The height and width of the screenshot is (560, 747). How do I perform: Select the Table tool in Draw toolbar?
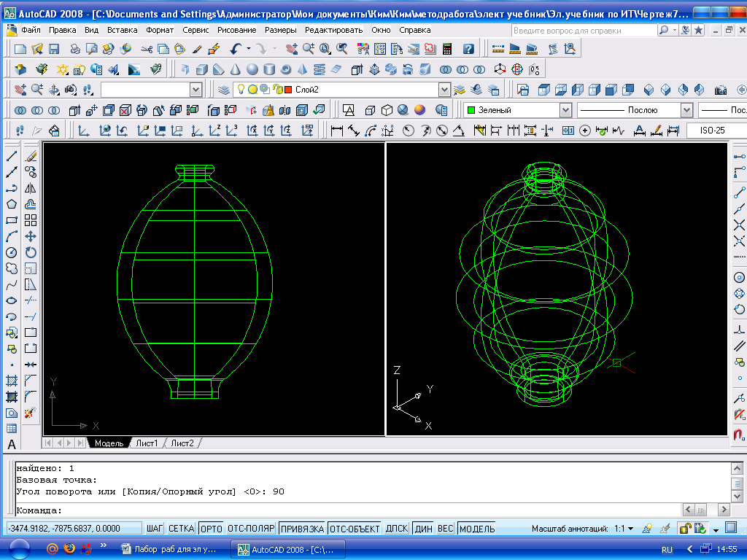(12, 429)
